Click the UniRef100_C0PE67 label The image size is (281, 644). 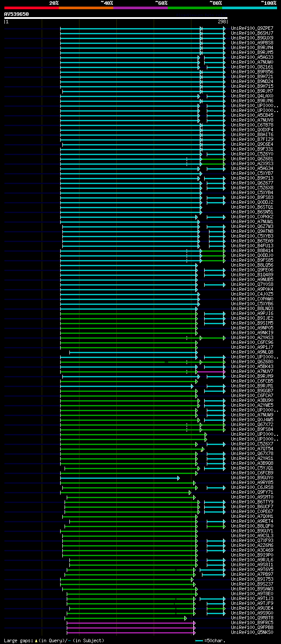coord(252,511)
